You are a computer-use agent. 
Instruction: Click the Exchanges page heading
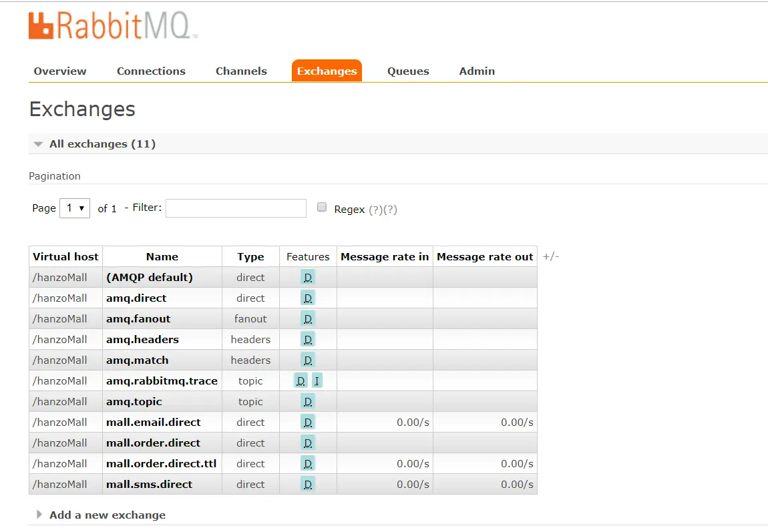(x=82, y=109)
